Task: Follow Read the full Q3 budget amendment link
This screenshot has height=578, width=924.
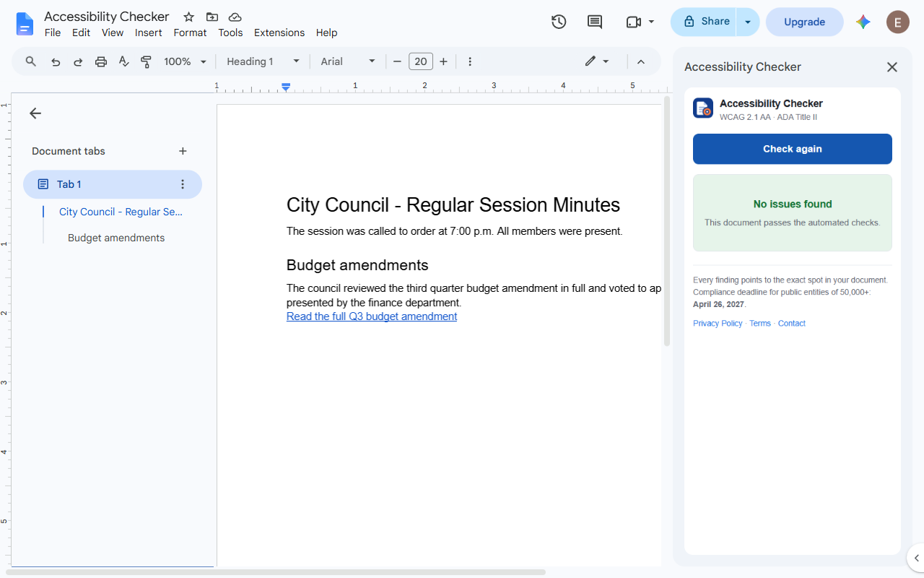Action: click(372, 316)
